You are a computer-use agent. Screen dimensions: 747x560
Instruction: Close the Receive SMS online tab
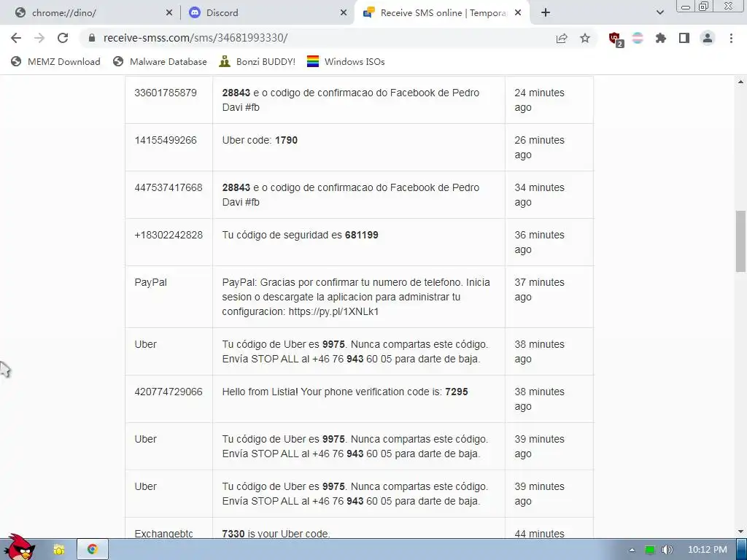click(x=519, y=13)
